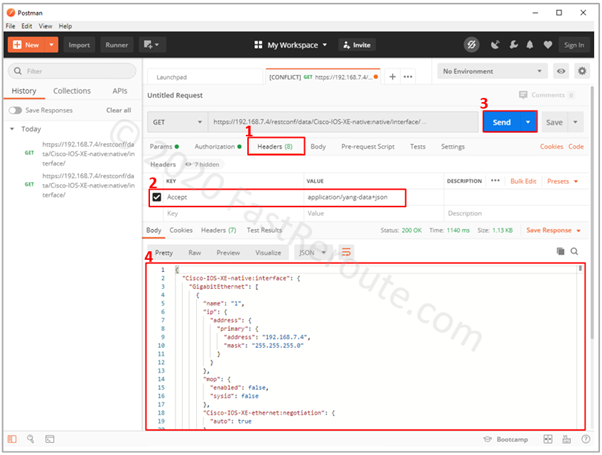Switch response view to Raw
This screenshot has height=455, width=602.
(x=195, y=253)
